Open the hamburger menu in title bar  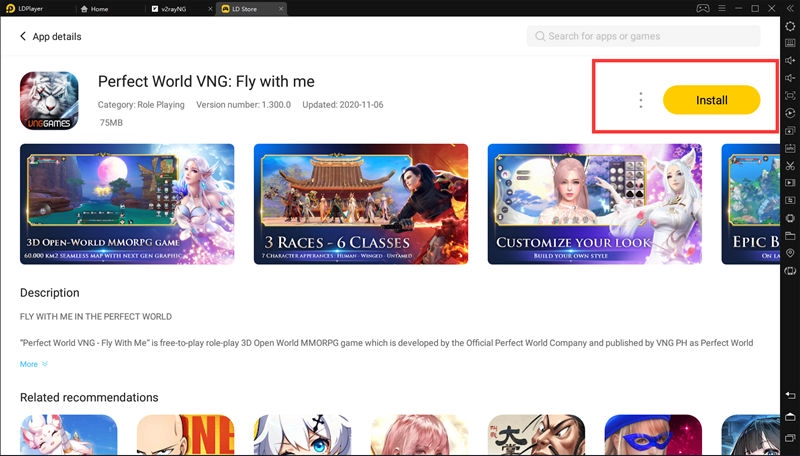click(x=721, y=9)
